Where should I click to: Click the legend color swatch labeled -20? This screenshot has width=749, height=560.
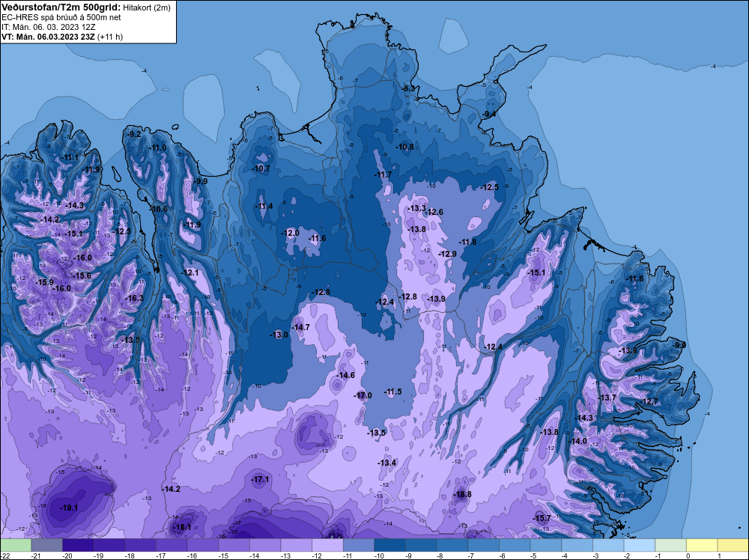[78, 545]
